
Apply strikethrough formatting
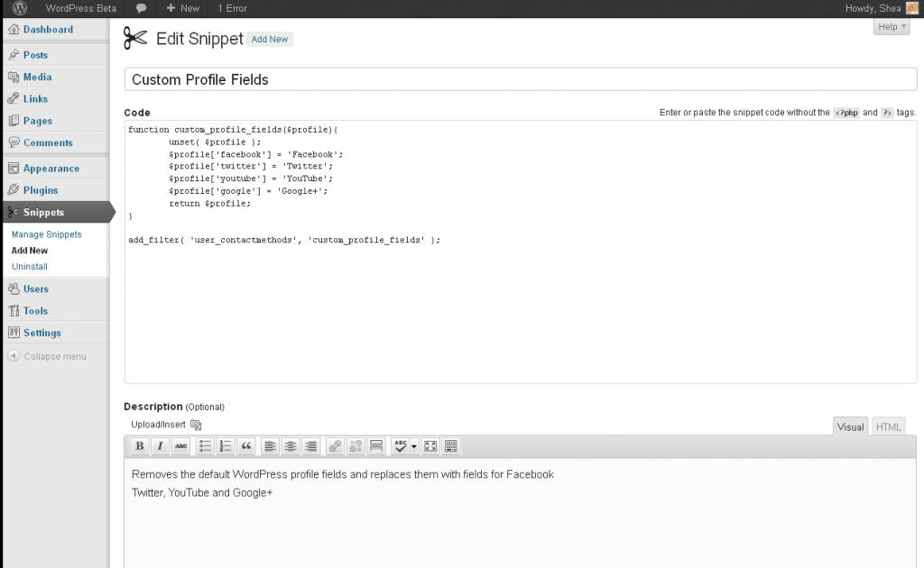181,446
